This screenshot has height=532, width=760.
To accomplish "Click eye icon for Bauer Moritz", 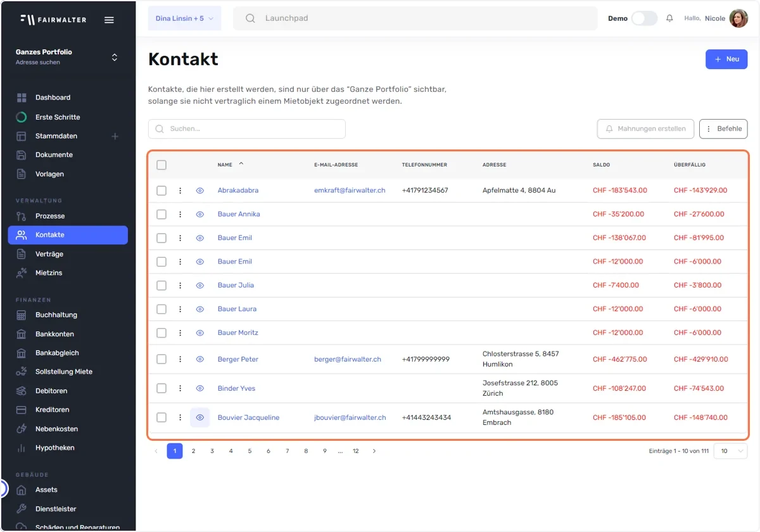I will [x=200, y=332].
